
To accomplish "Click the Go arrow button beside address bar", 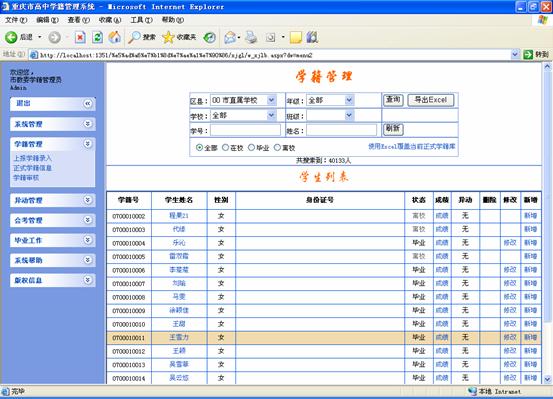I will click(x=528, y=55).
